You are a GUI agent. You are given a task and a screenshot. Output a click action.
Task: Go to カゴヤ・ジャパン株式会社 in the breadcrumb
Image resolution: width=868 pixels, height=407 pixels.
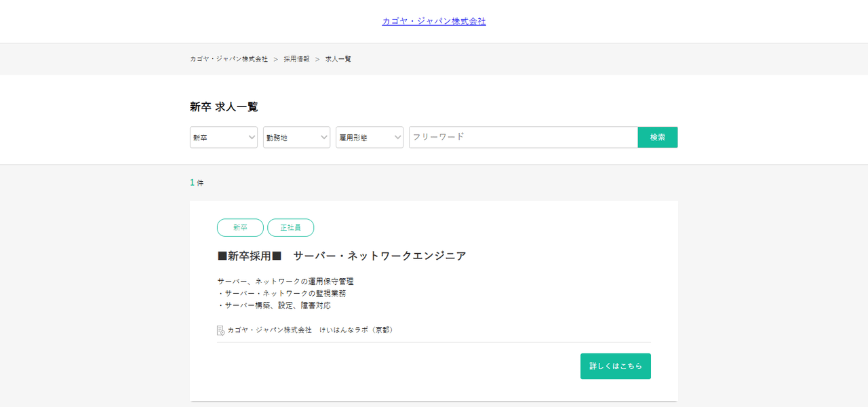(229, 59)
